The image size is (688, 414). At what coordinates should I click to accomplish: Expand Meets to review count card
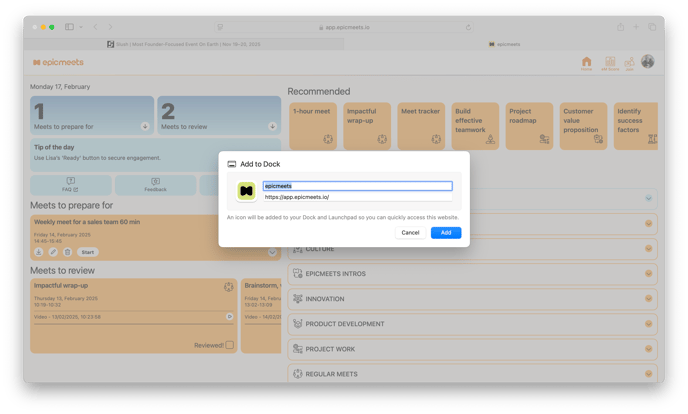(272, 126)
